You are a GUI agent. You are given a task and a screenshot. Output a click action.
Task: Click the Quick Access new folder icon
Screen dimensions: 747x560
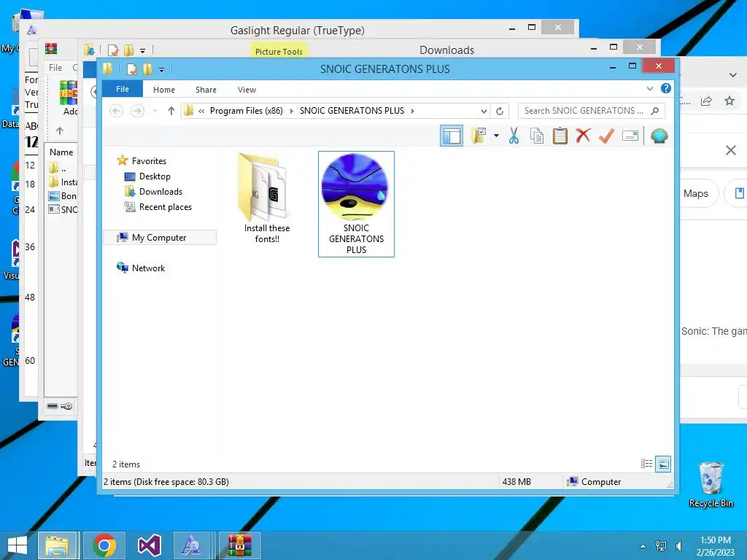click(147, 69)
